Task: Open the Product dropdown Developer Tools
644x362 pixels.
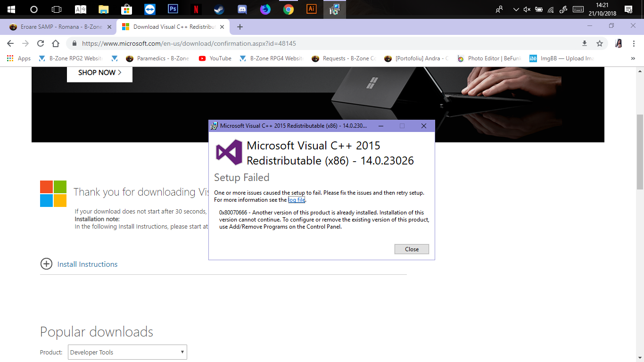Action: (x=127, y=352)
